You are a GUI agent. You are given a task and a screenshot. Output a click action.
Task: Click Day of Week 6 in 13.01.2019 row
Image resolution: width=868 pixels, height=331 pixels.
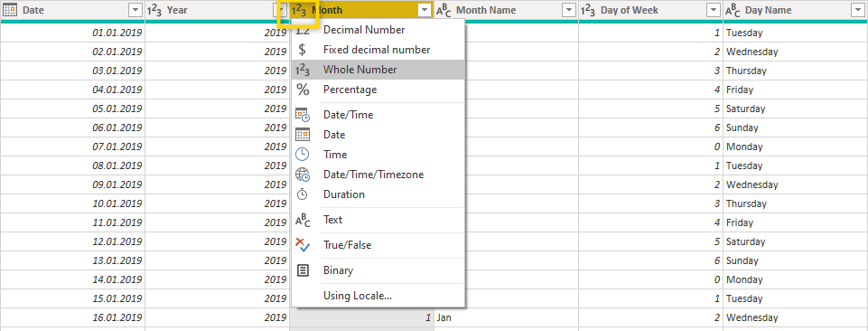pos(650,260)
